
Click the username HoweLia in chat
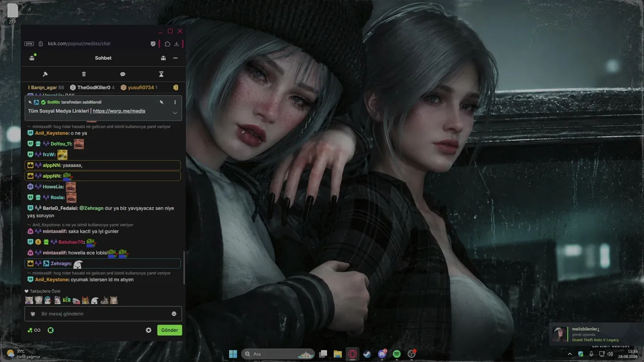[x=53, y=187]
